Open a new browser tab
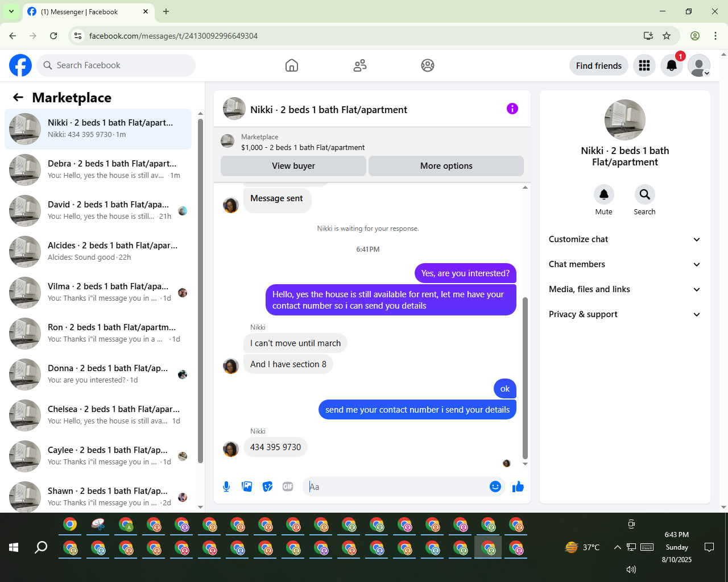 point(166,11)
